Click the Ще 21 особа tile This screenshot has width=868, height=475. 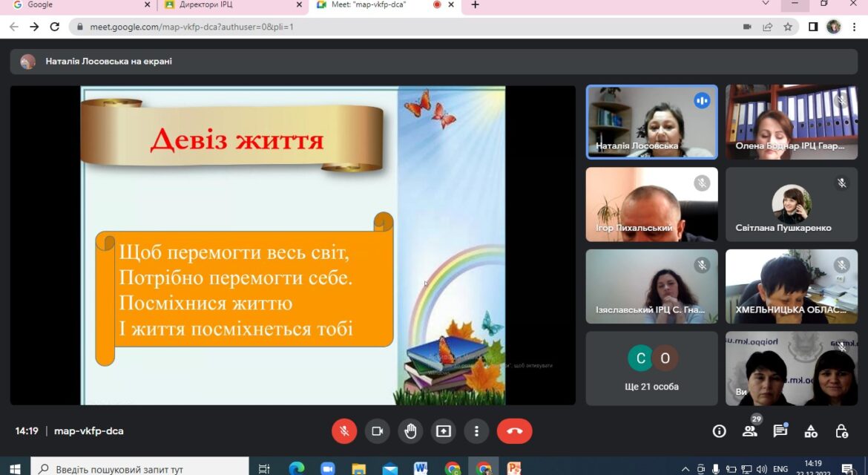point(651,368)
